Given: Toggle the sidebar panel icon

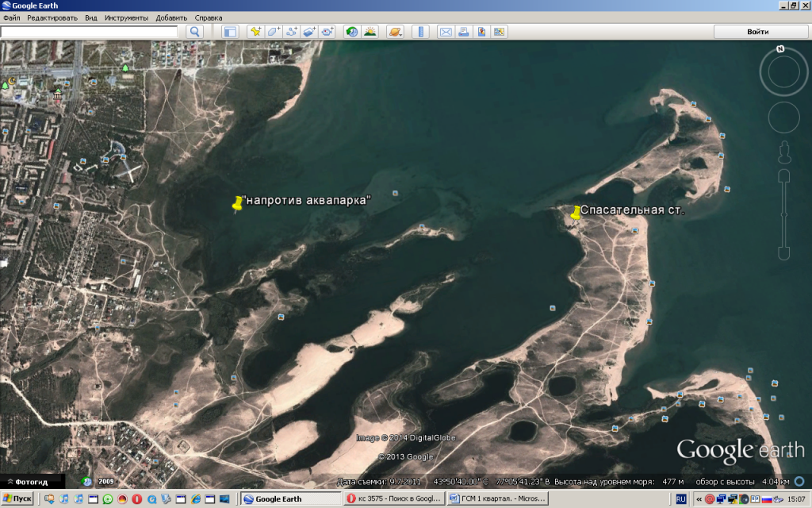Looking at the screenshot, I should (x=230, y=32).
